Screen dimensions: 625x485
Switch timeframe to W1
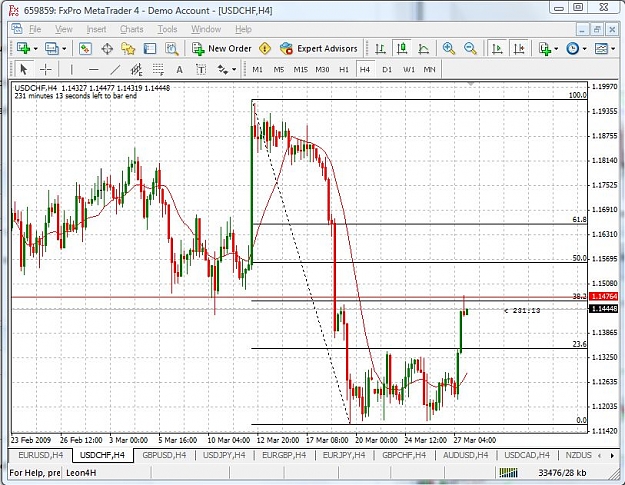click(409, 70)
